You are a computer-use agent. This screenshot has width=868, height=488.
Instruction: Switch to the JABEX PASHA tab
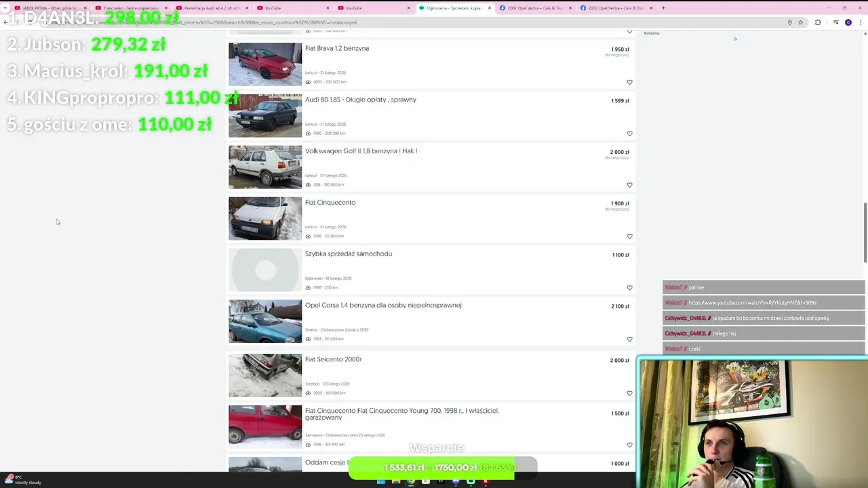[50, 8]
